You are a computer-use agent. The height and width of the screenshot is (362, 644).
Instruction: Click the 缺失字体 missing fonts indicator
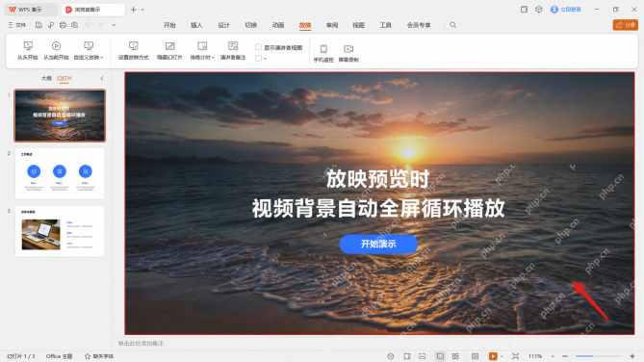coord(99,356)
